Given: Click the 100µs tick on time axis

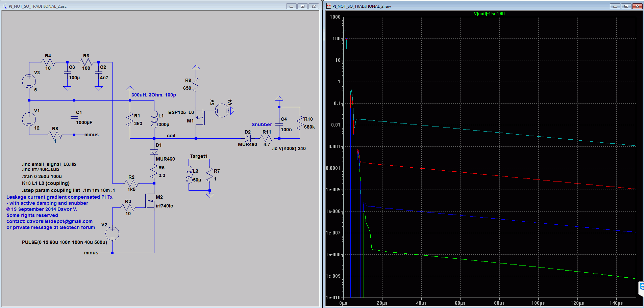Looking at the screenshot, I should tap(538, 303).
